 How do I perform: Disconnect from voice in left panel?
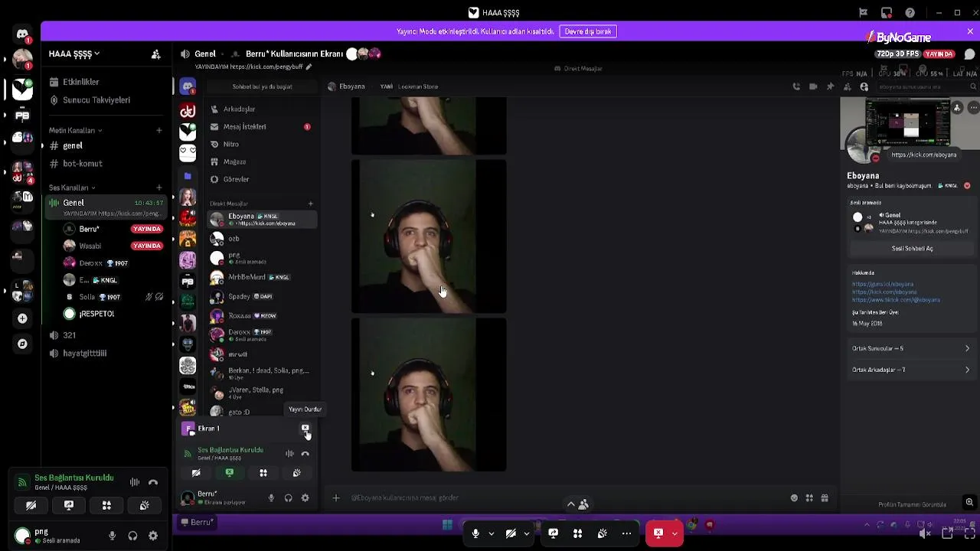point(153,482)
